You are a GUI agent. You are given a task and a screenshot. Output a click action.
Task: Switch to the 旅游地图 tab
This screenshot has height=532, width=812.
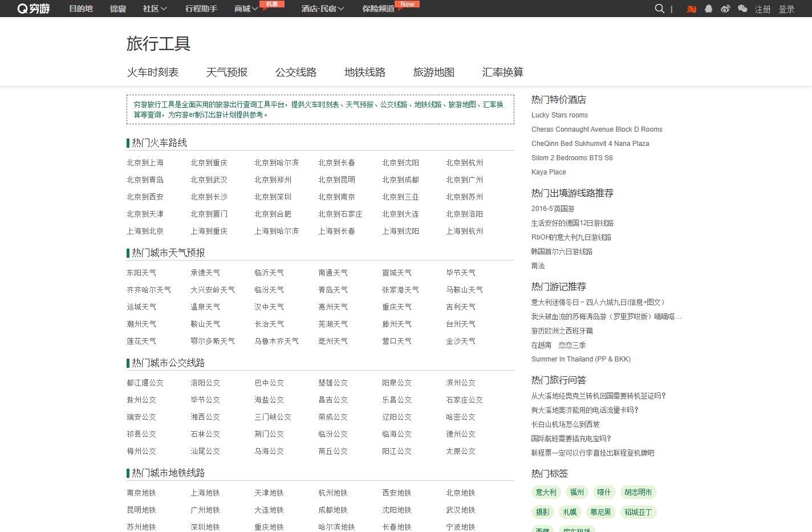[434, 72]
